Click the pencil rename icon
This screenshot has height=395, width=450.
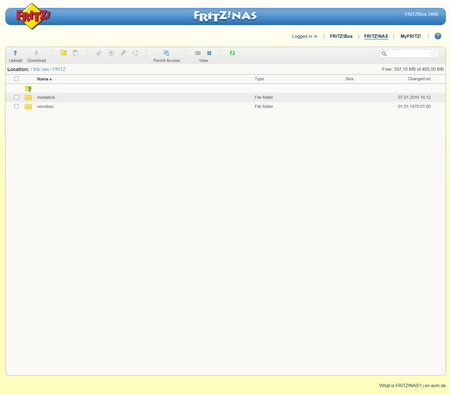[123, 53]
